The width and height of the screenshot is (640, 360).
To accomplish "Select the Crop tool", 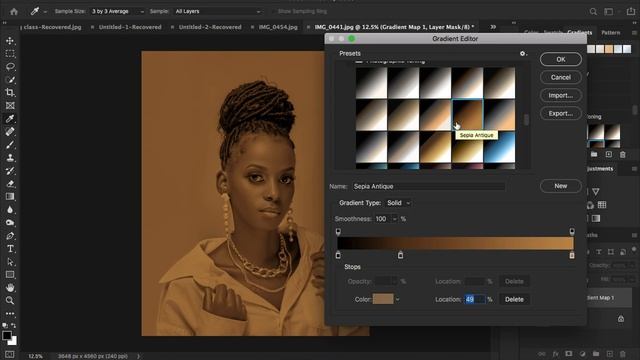I will tap(10, 93).
